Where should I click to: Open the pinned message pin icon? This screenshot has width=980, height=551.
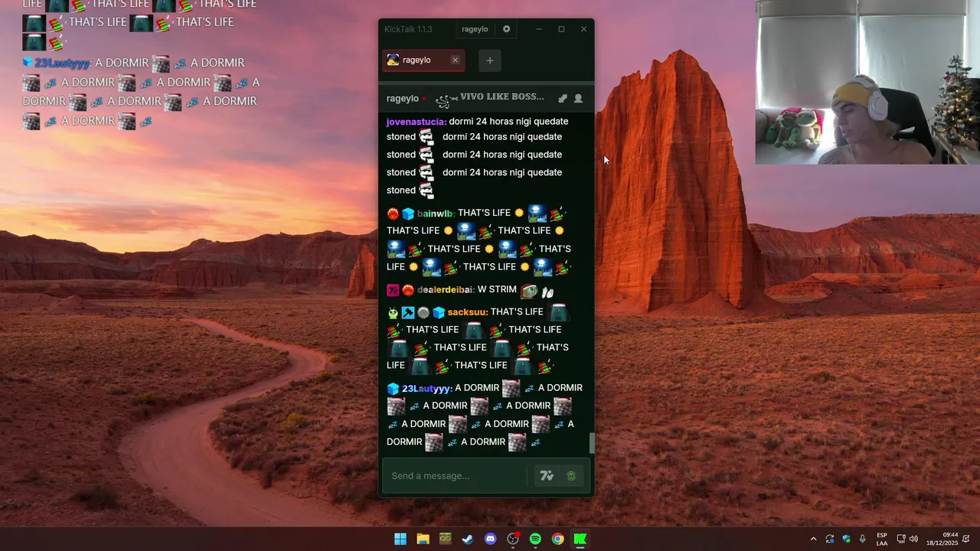(563, 98)
